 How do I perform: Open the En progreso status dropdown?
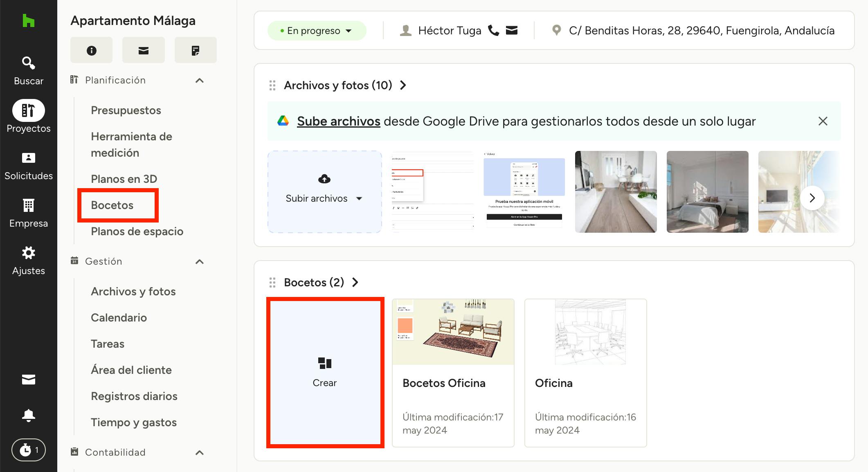point(317,31)
